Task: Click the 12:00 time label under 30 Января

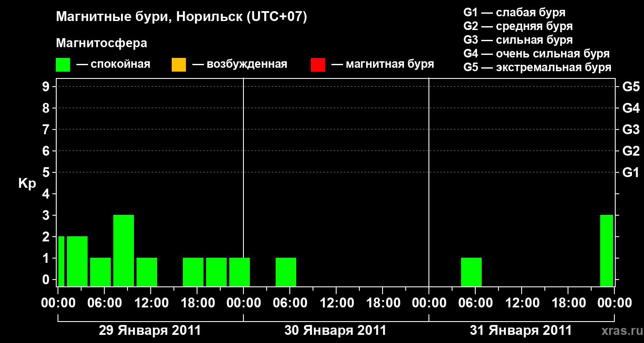Action: coord(337,303)
